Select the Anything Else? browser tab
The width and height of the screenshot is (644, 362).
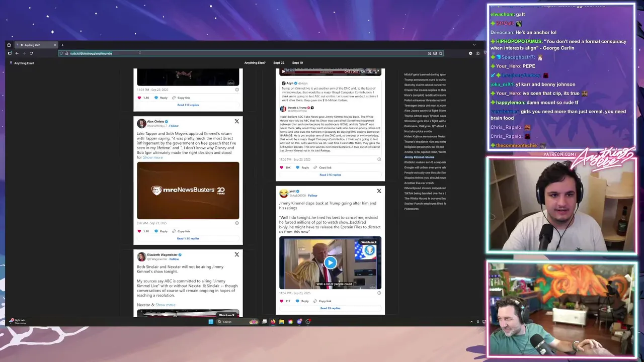[x=36, y=45]
